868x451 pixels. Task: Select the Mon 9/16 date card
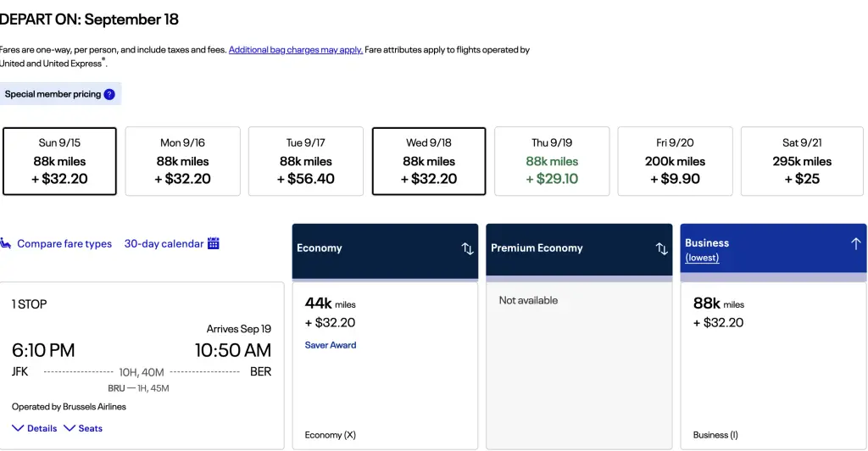(x=182, y=161)
